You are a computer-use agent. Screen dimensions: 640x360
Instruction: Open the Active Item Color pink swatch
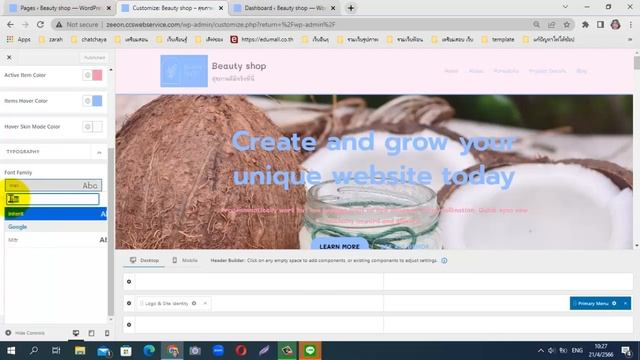[97, 75]
